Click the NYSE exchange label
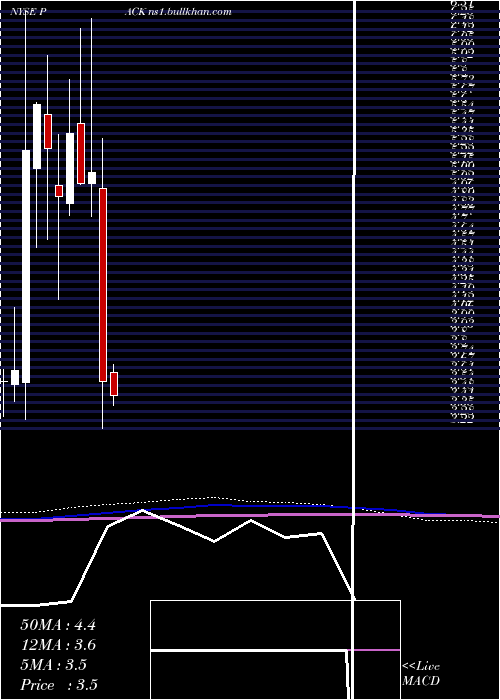The width and height of the screenshot is (500, 700). [23, 12]
